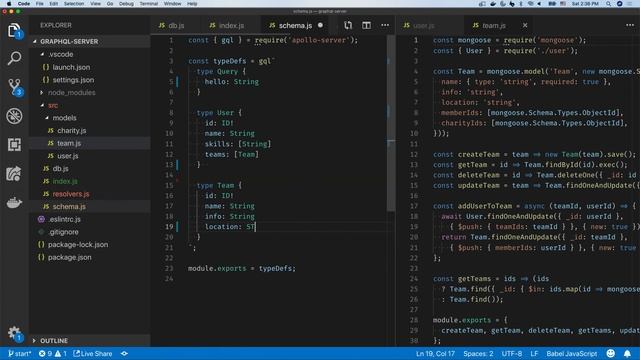Open the Live Share activity bar icon

pos(13,174)
